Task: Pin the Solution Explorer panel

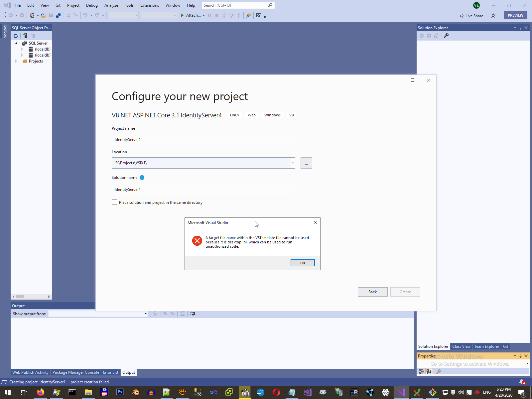Action: [x=520, y=28]
